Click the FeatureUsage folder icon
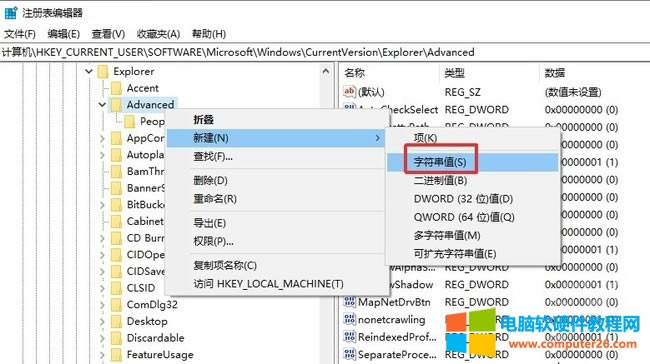The width and height of the screenshot is (650, 364). [x=116, y=354]
